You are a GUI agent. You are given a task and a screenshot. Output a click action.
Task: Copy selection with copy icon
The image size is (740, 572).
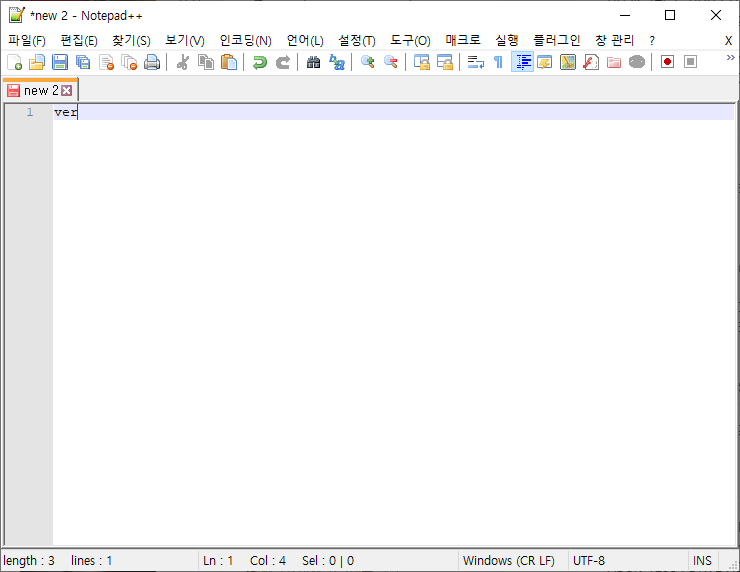click(x=206, y=62)
